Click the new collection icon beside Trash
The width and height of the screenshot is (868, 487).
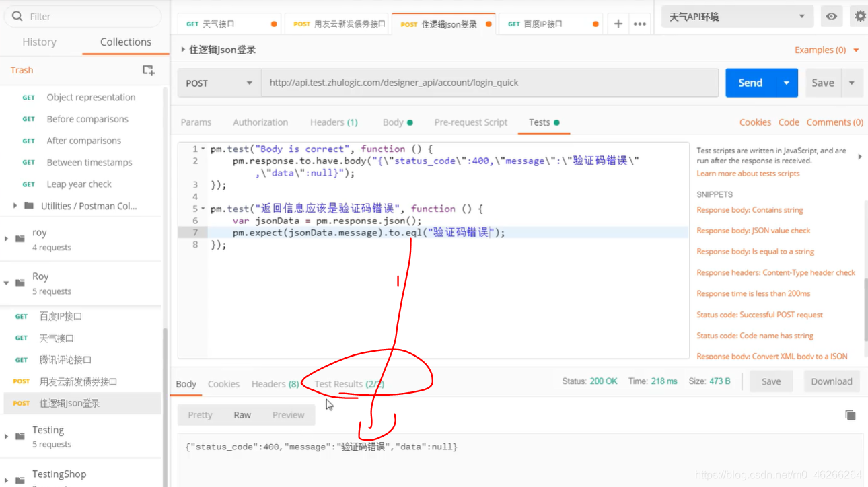point(149,70)
